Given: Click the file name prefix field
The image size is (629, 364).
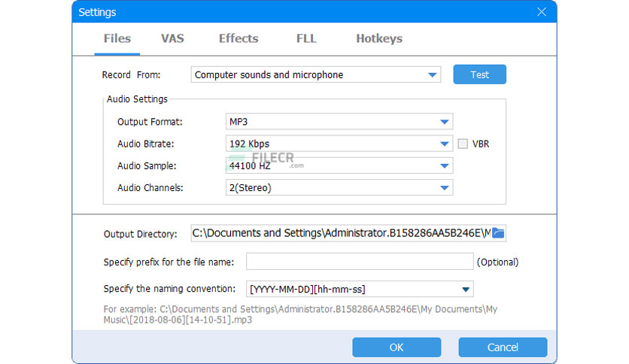Looking at the screenshot, I should (360, 262).
